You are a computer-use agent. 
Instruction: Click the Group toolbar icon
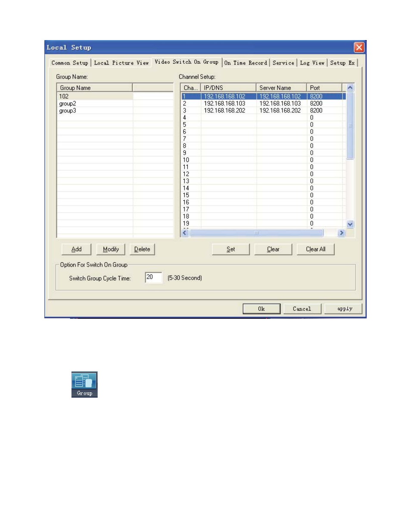84,384
